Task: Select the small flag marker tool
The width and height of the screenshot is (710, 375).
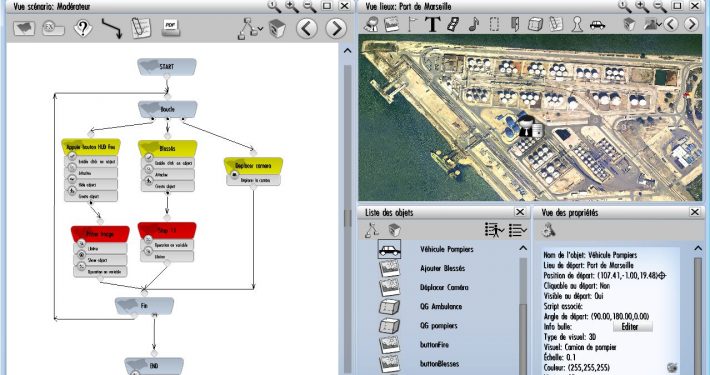Action: 412,24
